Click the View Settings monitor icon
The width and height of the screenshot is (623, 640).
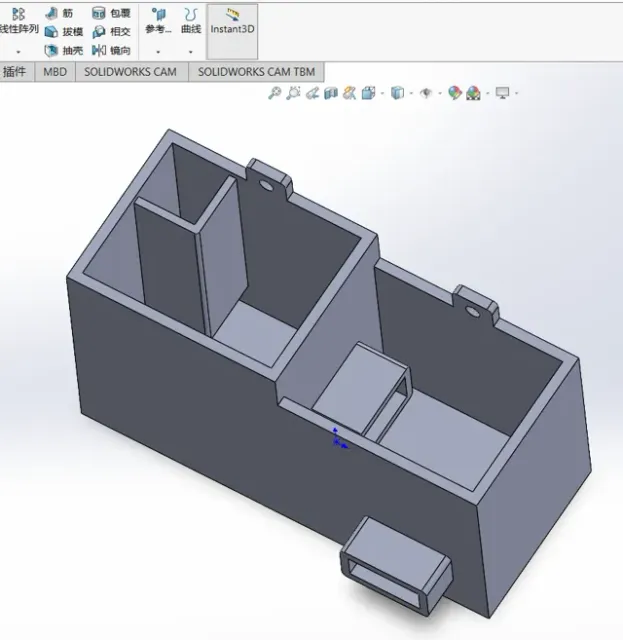(x=503, y=93)
